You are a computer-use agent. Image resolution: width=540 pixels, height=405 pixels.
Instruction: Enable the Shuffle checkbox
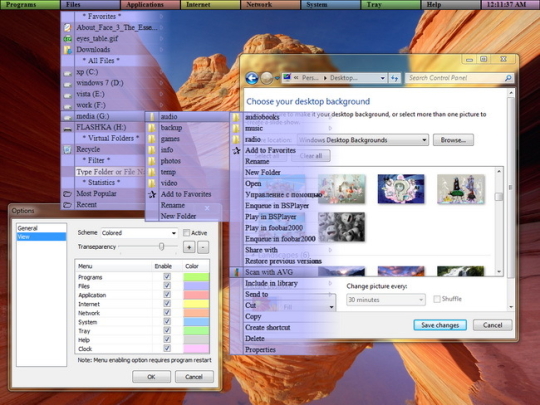tap(437, 299)
